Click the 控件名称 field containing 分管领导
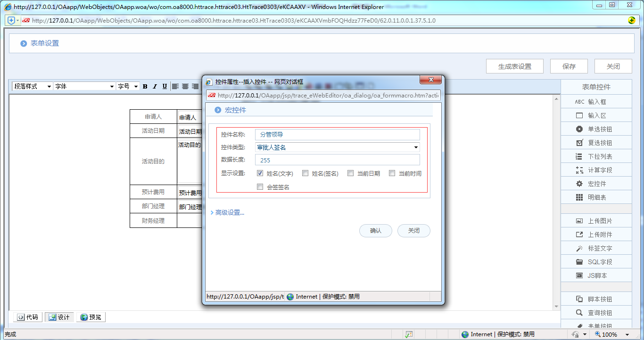 (338, 134)
